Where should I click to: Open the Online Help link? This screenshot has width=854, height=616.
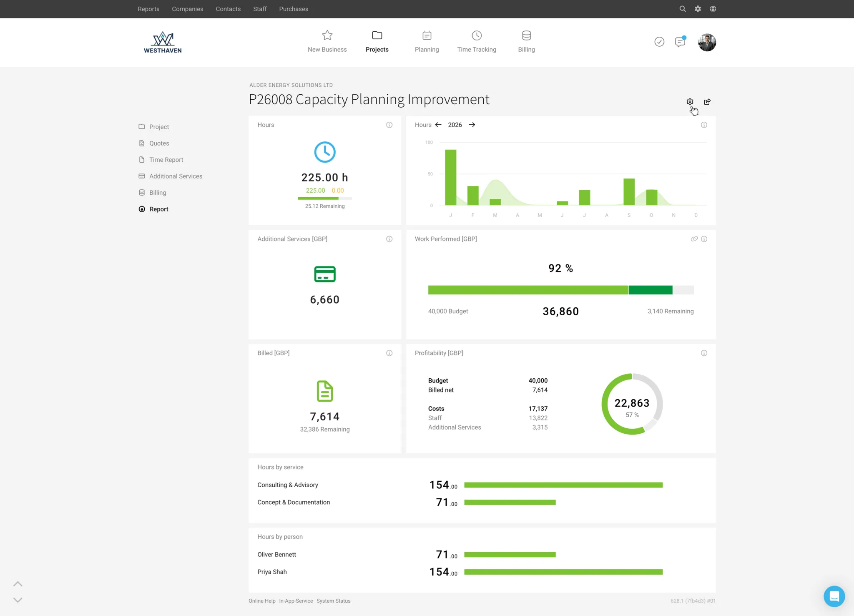point(262,601)
